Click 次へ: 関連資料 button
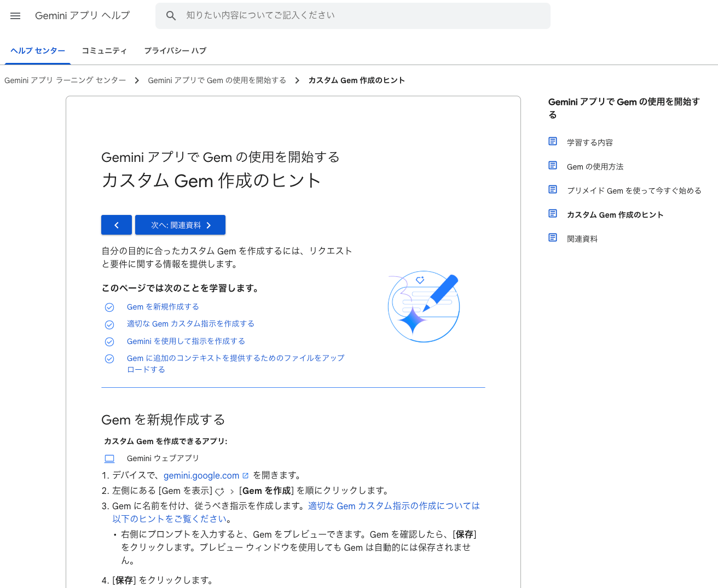This screenshot has width=718, height=588. click(x=180, y=225)
